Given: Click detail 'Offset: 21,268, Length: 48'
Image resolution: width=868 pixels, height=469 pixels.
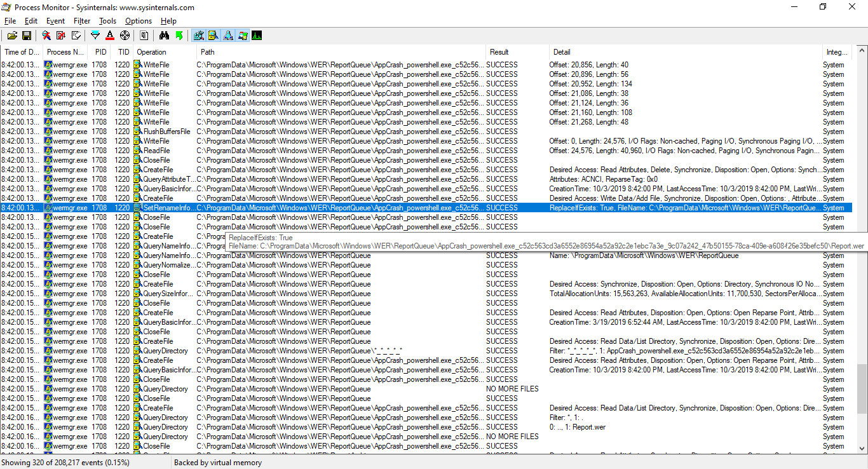Looking at the screenshot, I should (x=589, y=122).
